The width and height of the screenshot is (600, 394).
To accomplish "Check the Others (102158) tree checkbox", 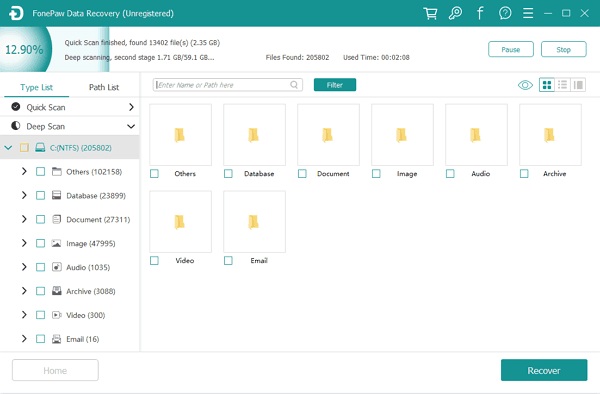I will coord(40,171).
